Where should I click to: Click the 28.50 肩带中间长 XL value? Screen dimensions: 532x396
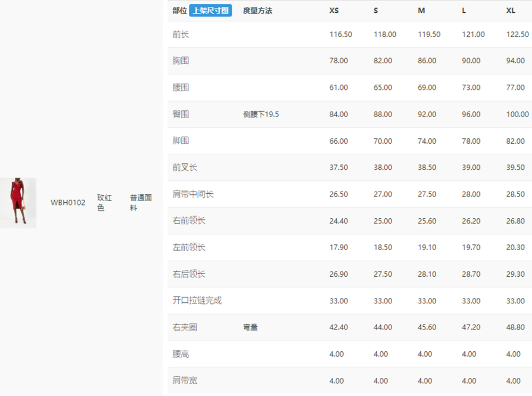coord(516,194)
